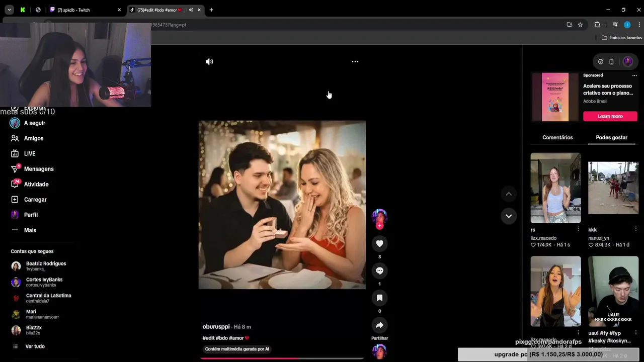Follow creator using the plus badge on avatar
The height and width of the screenshot is (362, 644).
click(x=379, y=226)
